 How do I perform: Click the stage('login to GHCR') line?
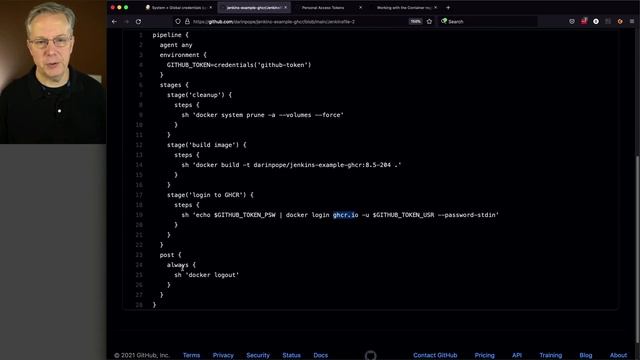click(x=210, y=195)
